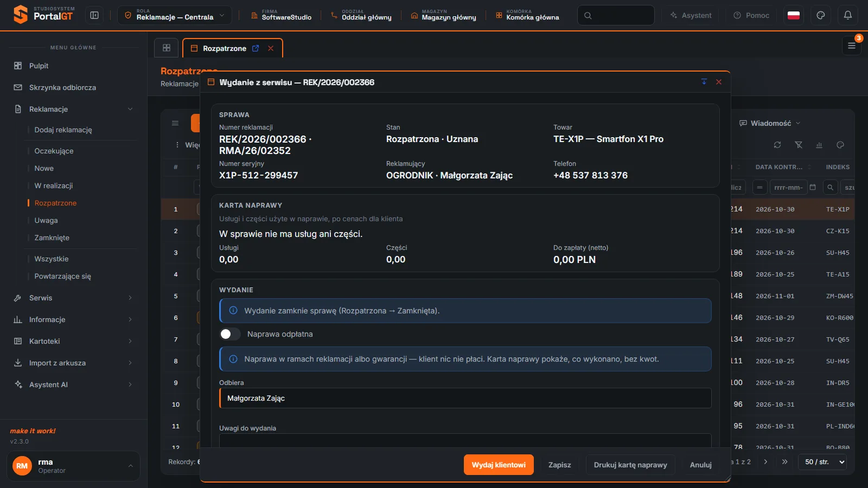Expand the Wiadomość dropdown
This screenshot has height=488, width=868.
[770, 123]
